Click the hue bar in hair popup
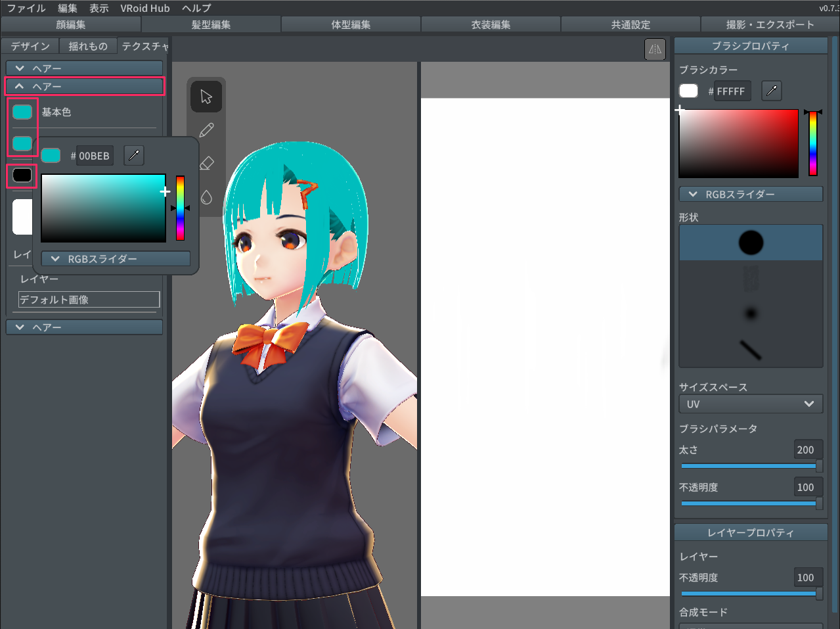The image size is (840, 629). (x=180, y=208)
